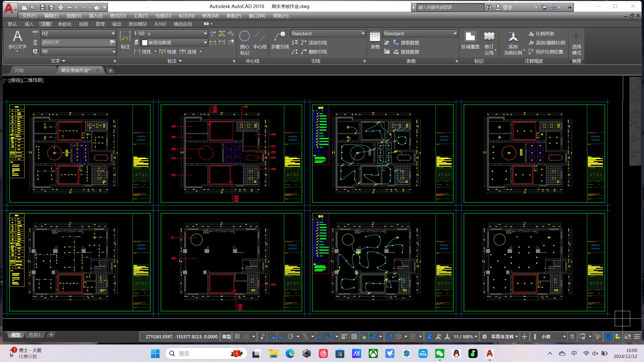644x362 pixels.
Task: Switch to the 参数化 ribbon tab
Action: pos(65,24)
